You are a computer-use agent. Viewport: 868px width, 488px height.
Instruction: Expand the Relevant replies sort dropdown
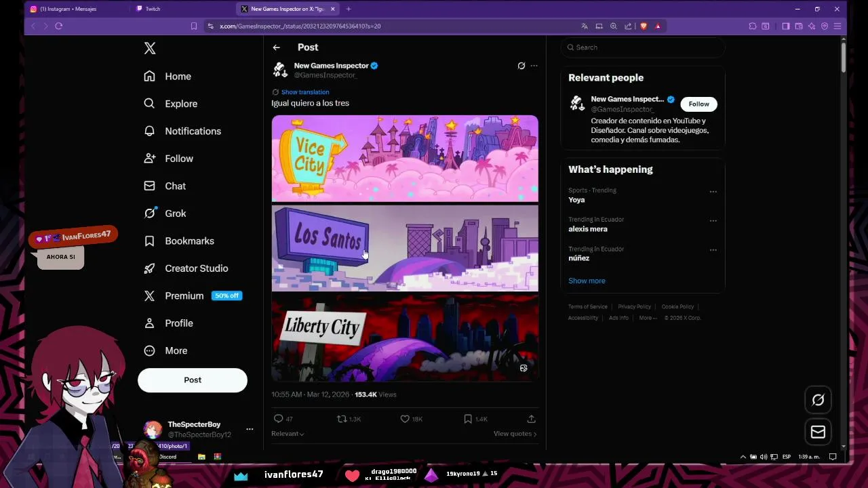tap(288, 434)
